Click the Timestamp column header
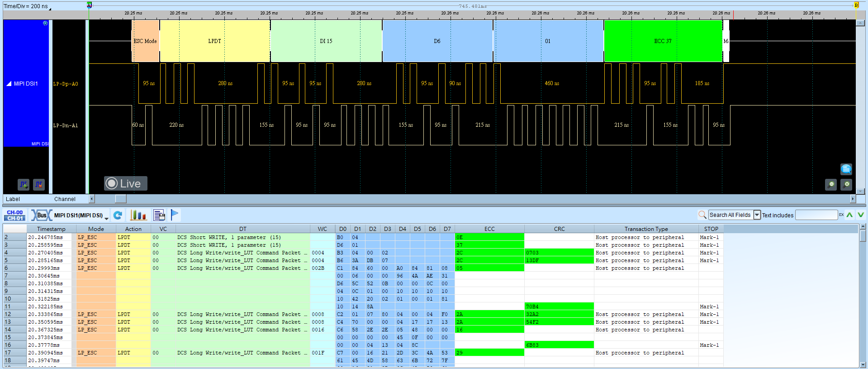The height and width of the screenshot is (369, 868). (x=51, y=229)
